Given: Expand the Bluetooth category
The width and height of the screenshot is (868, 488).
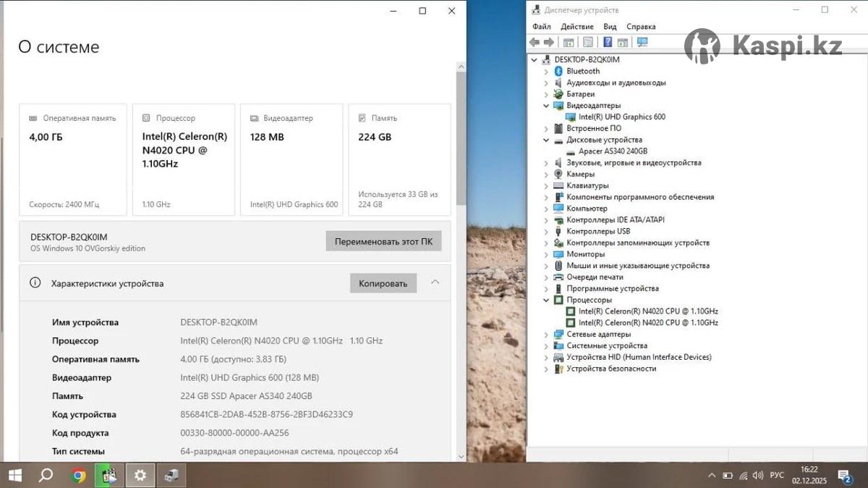Looking at the screenshot, I should (x=546, y=71).
